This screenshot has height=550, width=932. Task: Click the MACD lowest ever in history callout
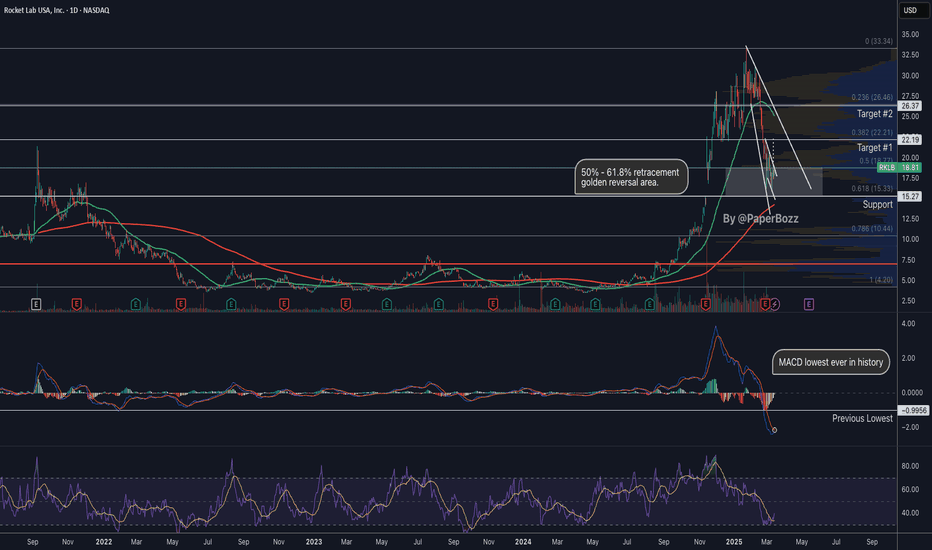point(831,362)
